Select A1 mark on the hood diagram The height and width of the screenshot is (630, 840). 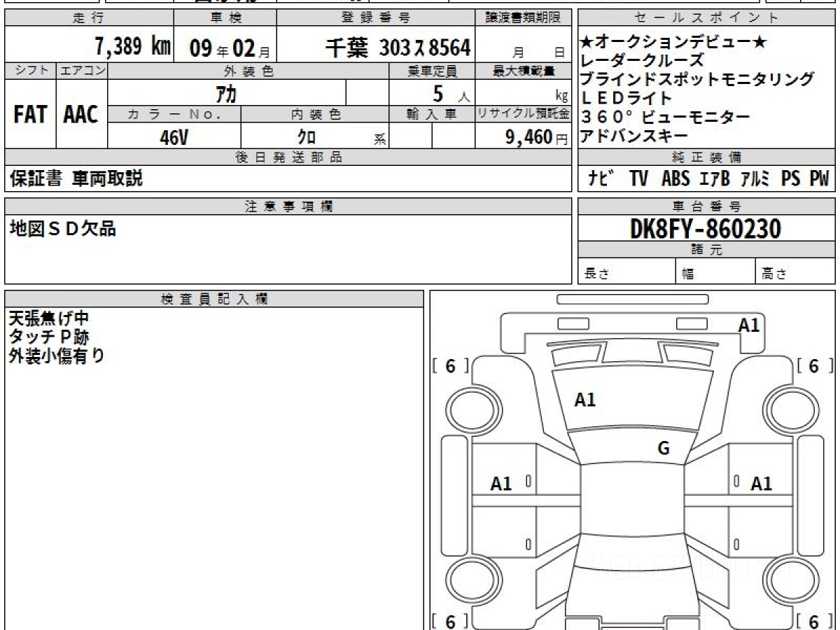tap(584, 400)
